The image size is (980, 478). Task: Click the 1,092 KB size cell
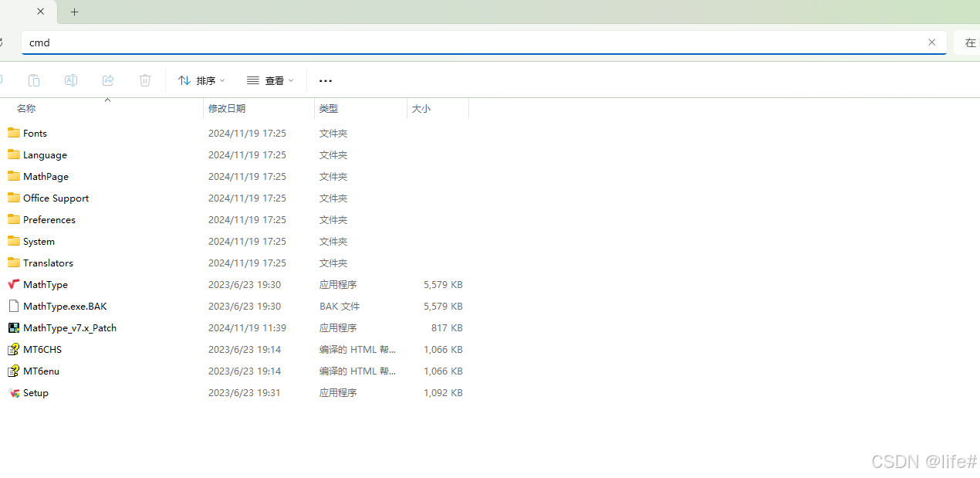click(x=443, y=393)
